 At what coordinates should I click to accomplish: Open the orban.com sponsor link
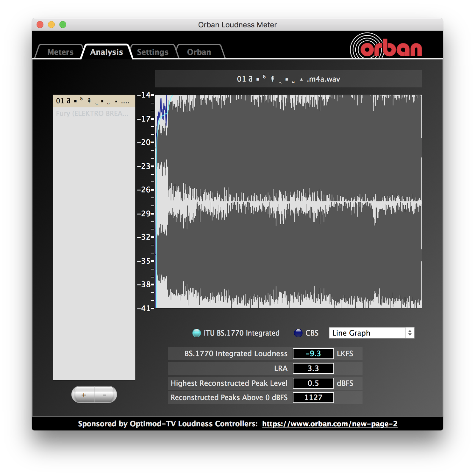330,424
